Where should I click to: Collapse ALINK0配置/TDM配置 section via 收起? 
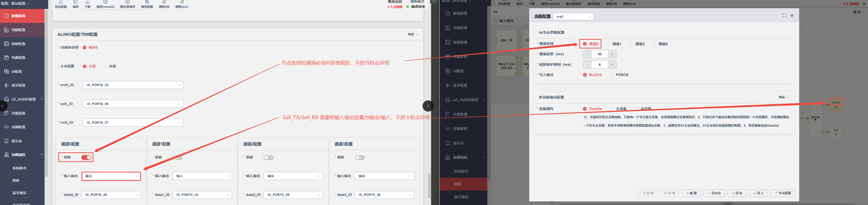click(x=413, y=34)
